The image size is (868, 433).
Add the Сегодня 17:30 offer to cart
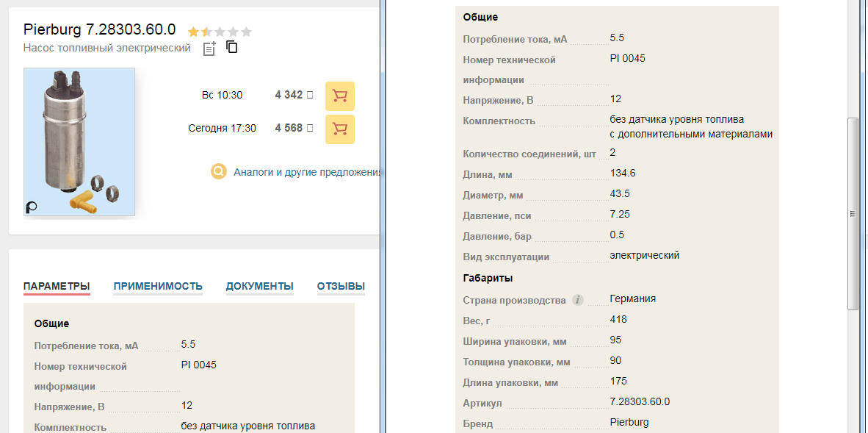(339, 129)
